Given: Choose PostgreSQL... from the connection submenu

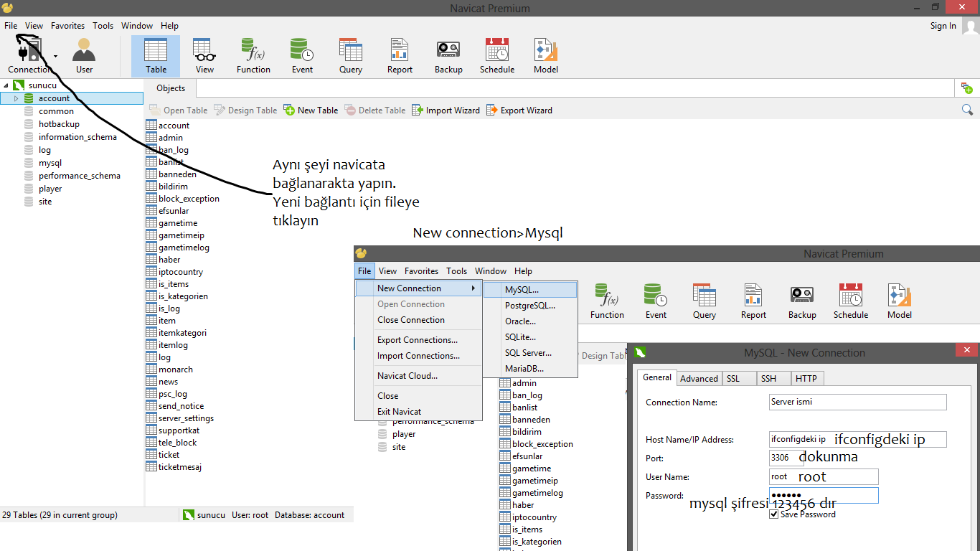Looking at the screenshot, I should [x=530, y=306].
